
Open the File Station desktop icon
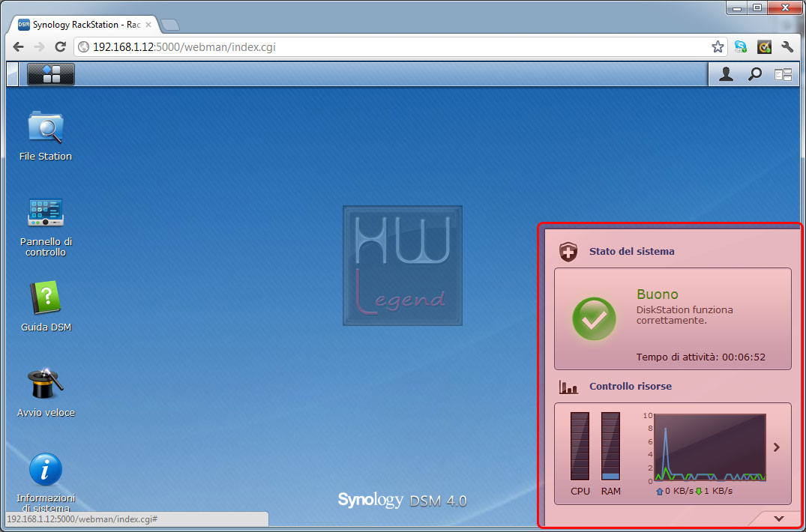45,127
